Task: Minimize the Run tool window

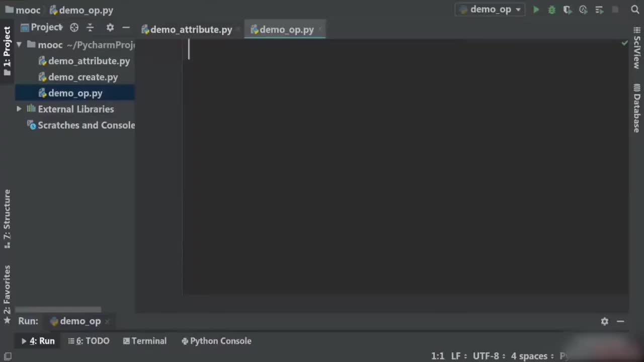Action: 620,321
